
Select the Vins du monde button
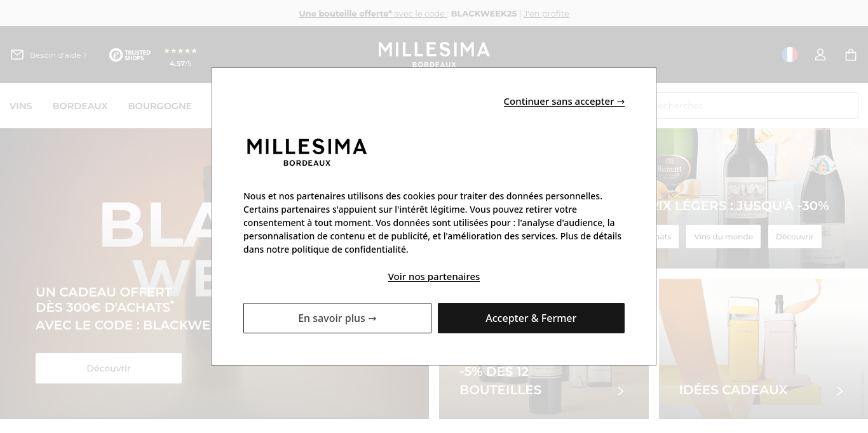coord(723,237)
